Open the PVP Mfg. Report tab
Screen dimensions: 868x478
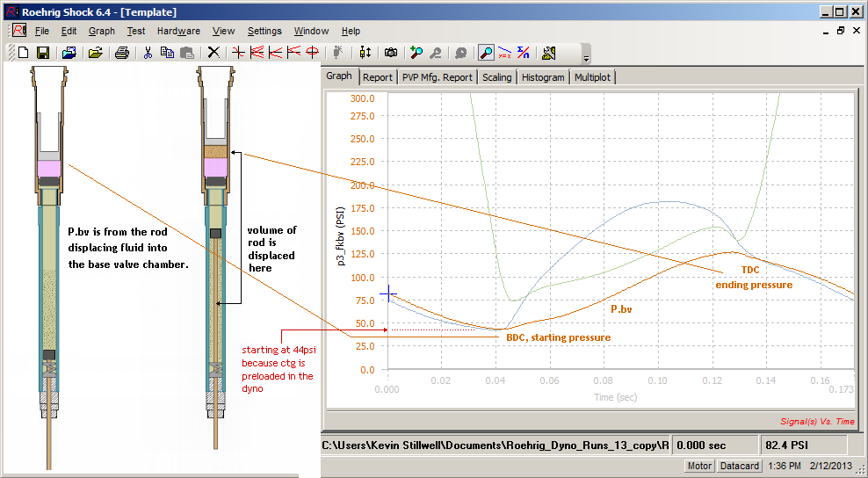pos(437,77)
